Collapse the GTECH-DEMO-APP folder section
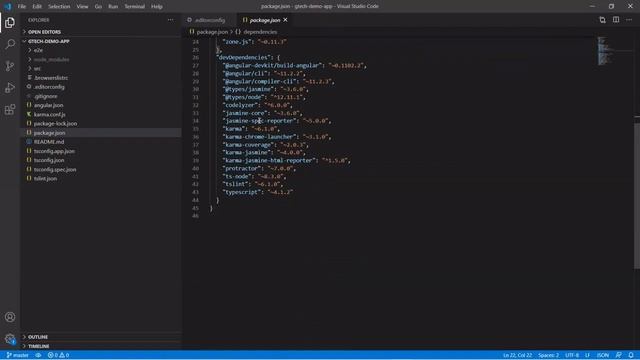This screenshot has height=360, width=640. click(x=49, y=41)
